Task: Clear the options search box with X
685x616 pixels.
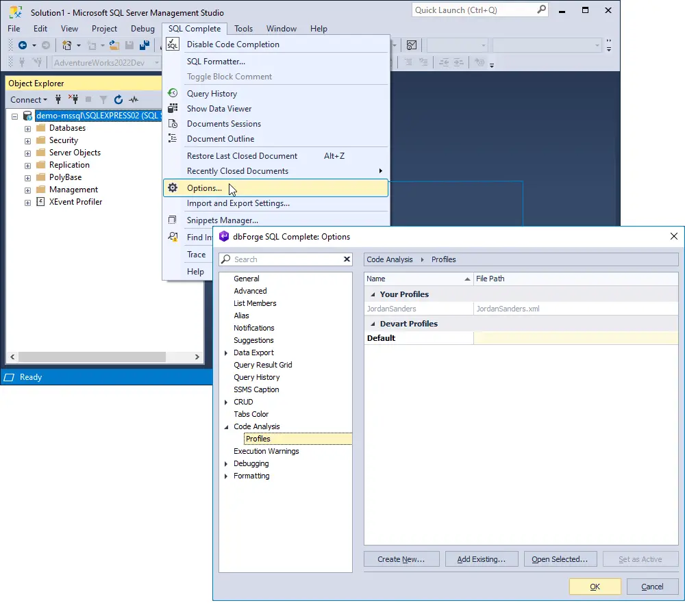Action: 347,259
